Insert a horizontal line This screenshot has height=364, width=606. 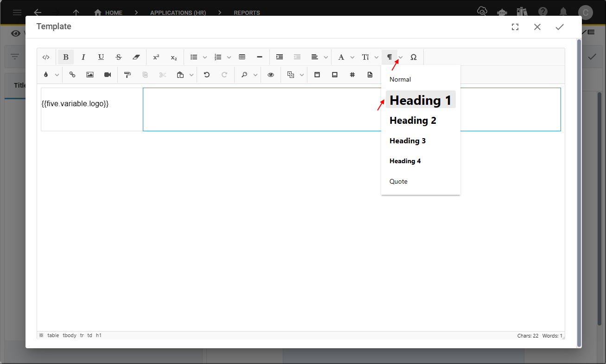[x=259, y=57]
